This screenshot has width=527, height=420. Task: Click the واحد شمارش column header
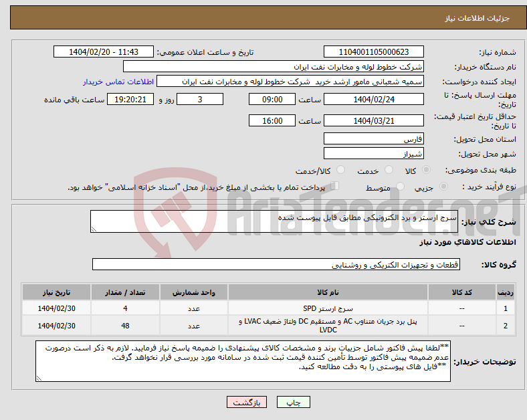point(194,292)
